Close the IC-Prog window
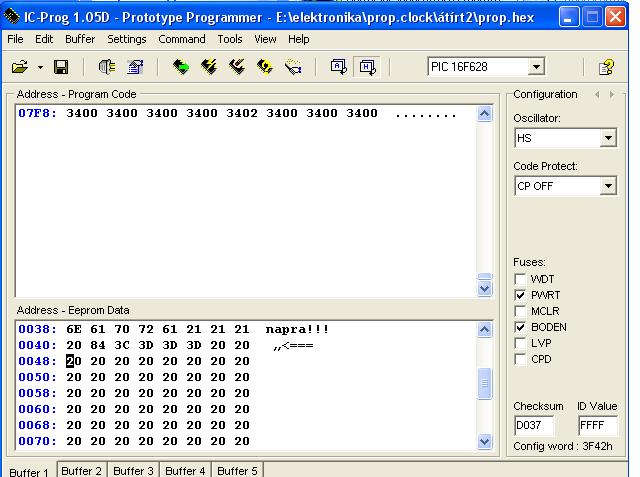 (615, 17)
